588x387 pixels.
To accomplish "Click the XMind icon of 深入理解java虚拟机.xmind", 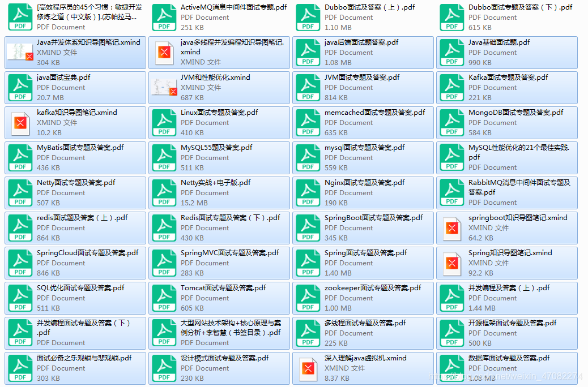I will point(308,369).
